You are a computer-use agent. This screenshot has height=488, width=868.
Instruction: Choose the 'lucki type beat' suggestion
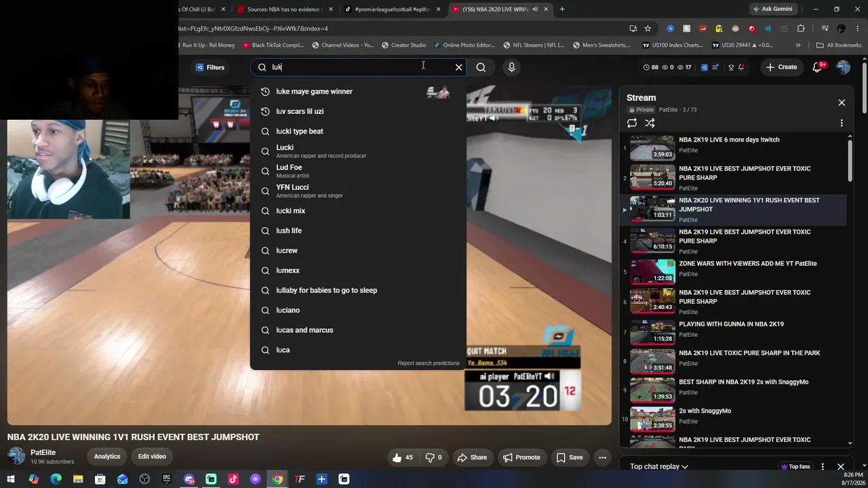pos(358,131)
